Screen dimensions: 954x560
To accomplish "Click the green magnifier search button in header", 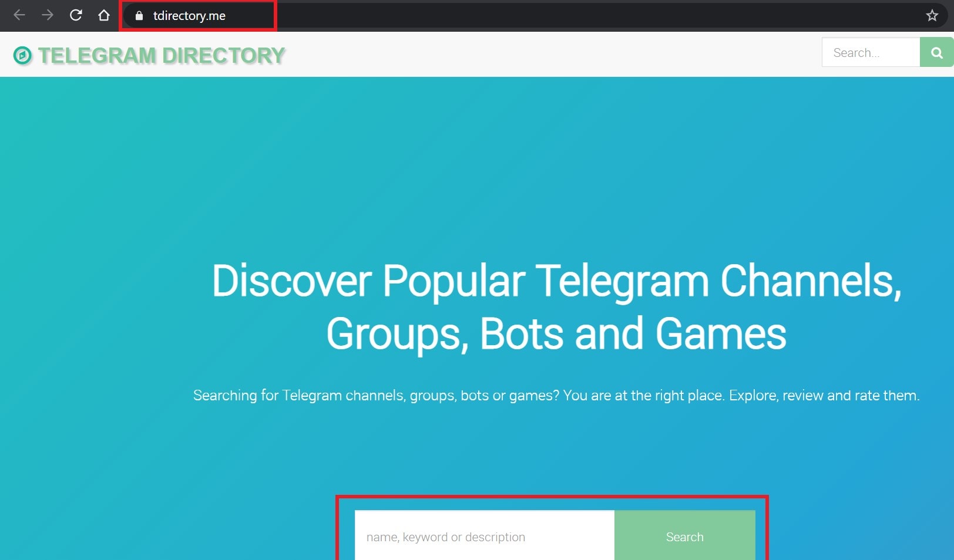I will point(936,52).
